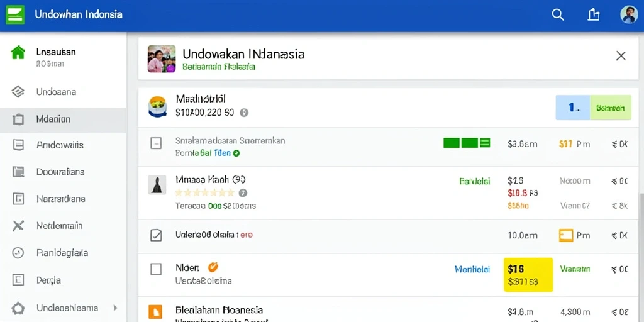Click the 4,800 m value in last row
644x322 pixels.
(x=575, y=312)
